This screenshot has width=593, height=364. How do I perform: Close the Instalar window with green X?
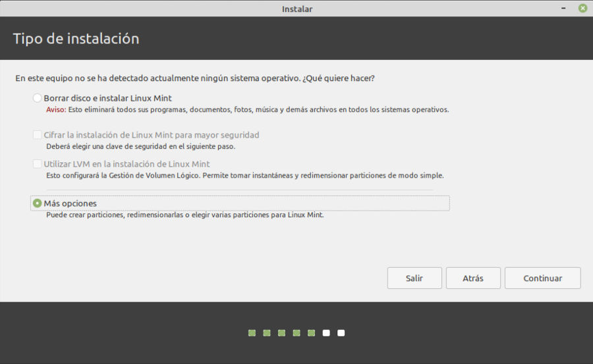[x=583, y=8]
